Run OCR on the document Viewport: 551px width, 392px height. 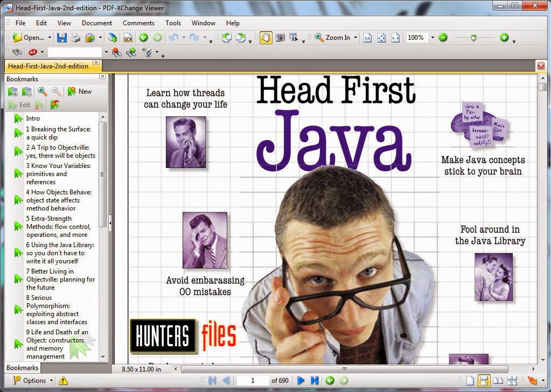point(128,38)
